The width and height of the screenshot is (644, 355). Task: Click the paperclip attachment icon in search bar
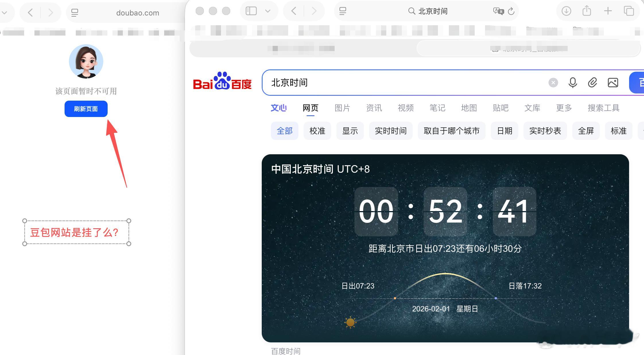[x=592, y=83]
